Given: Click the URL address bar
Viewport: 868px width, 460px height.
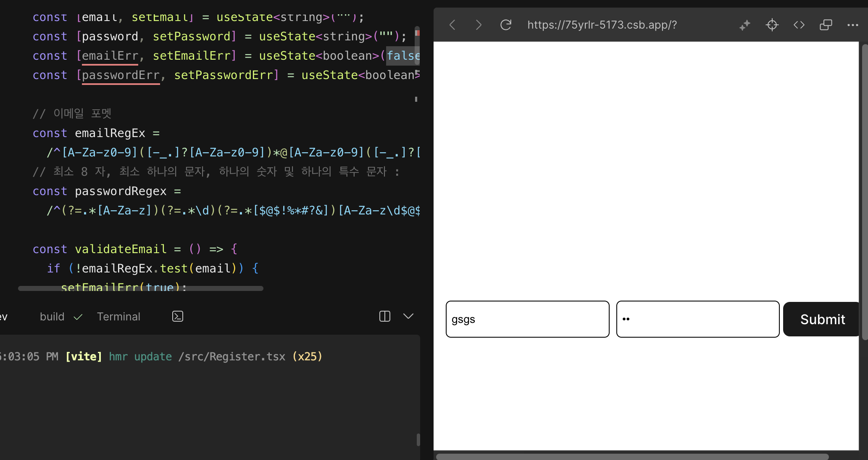Looking at the screenshot, I should pos(602,25).
